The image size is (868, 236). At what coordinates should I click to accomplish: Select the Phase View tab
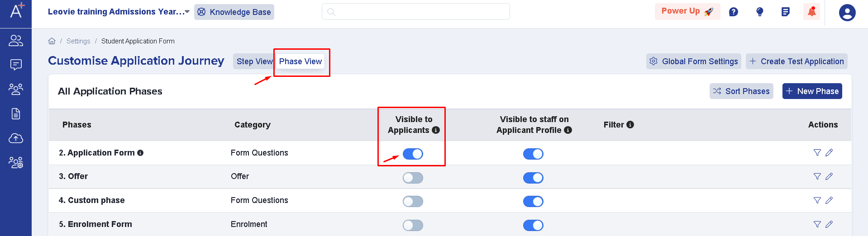click(x=300, y=61)
